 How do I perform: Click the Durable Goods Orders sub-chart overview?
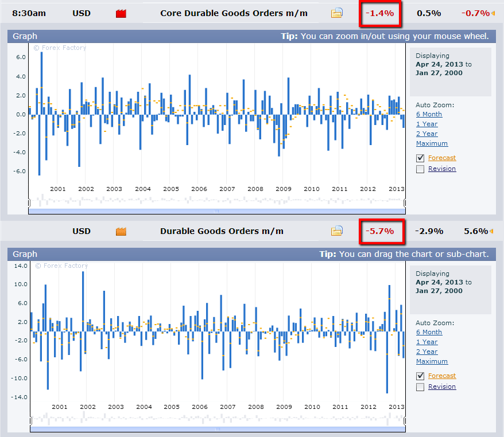[x=218, y=419]
